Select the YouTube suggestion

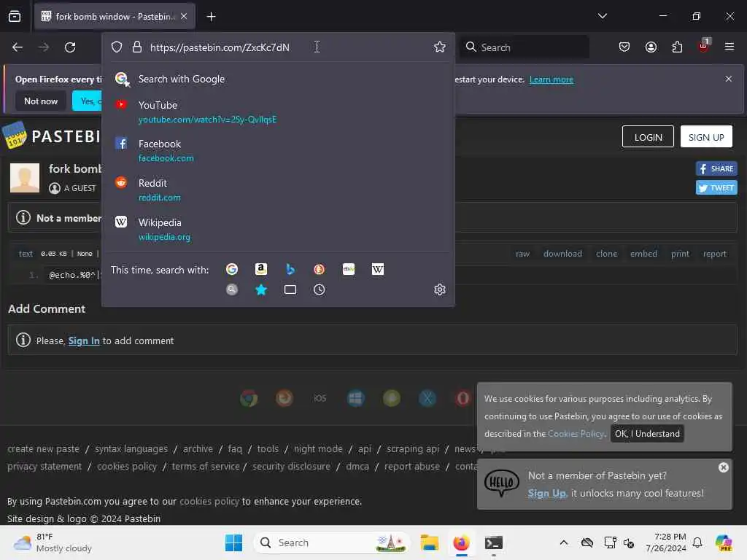tap(278, 112)
